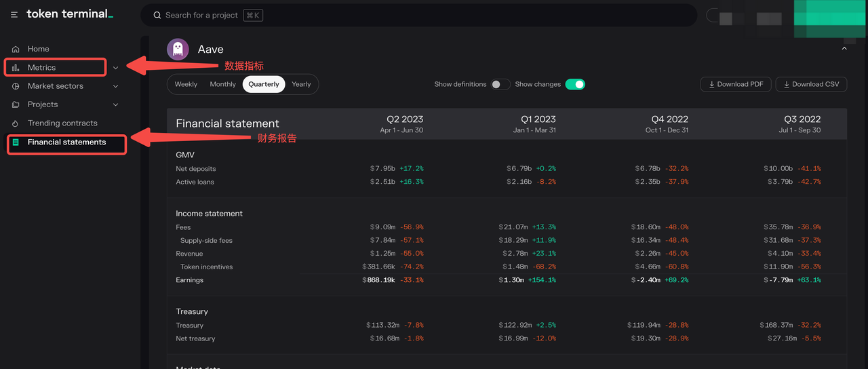
Task: Collapse the Aave section chevron
Action: [844, 49]
